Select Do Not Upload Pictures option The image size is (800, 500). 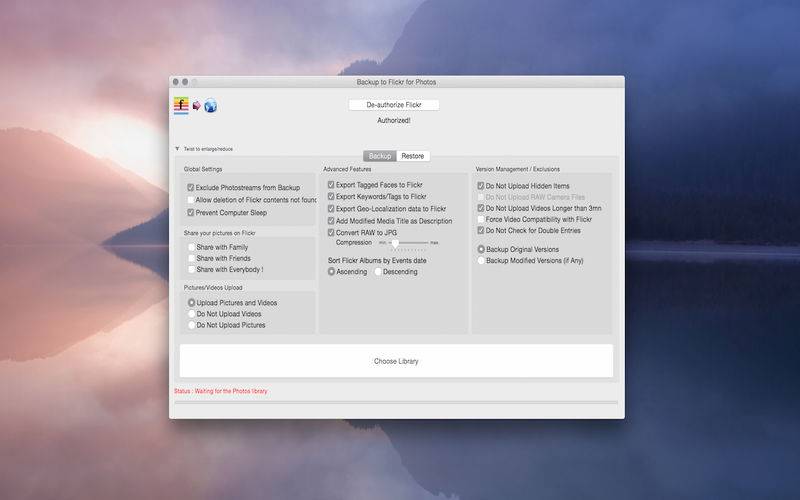click(192, 325)
